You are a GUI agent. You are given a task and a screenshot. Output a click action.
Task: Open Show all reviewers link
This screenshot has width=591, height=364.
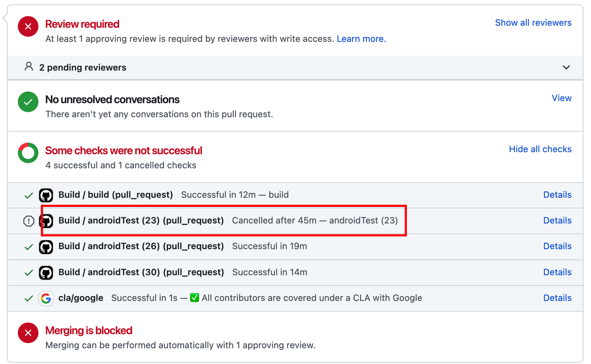click(533, 23)
